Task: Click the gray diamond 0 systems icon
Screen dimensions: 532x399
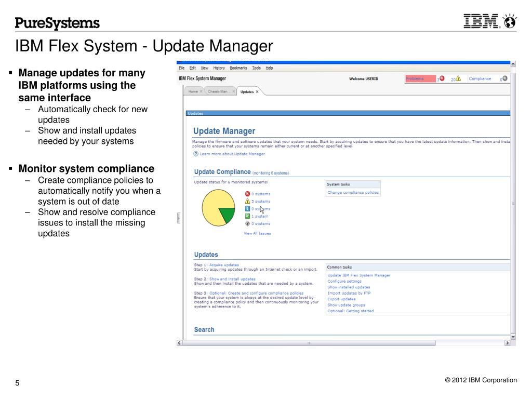Action: (x=247, y=223)
